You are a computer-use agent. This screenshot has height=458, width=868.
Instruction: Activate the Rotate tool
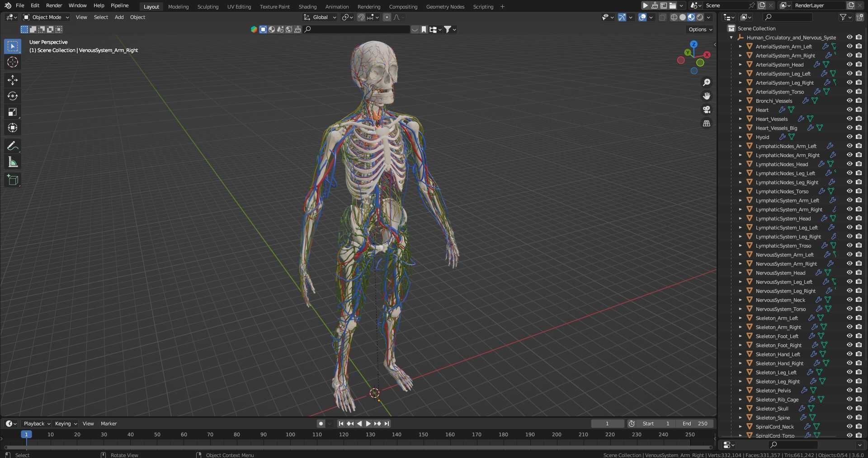point(13,96)
